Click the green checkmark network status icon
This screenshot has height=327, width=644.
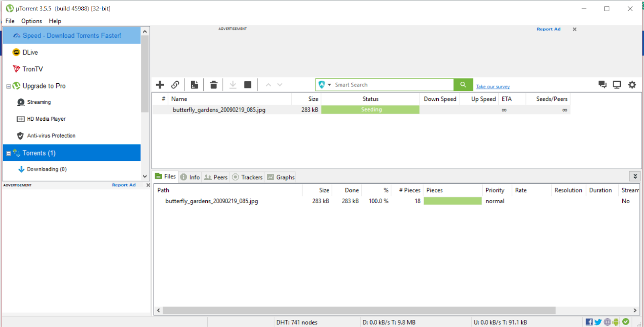coord(626,321)
